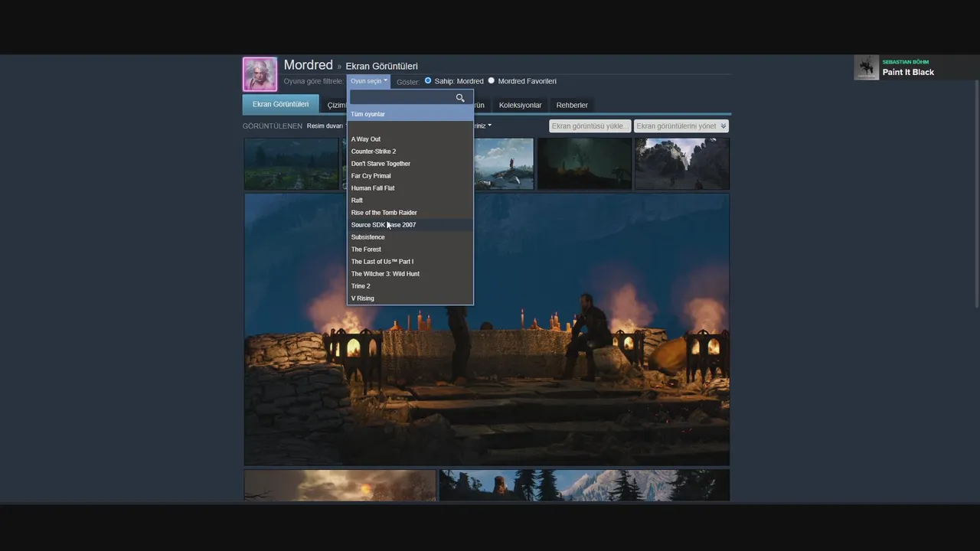Filter by V Rising

410,298
